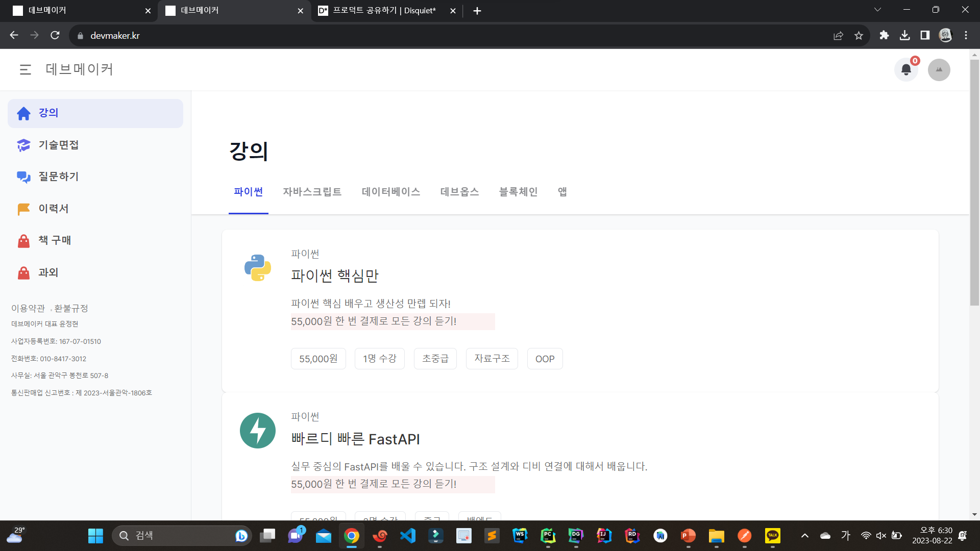This screenshot has height=551, width=980.
Task: Click the 자료구조 tag
Action: pyautogui.click(x=492, y=359)
